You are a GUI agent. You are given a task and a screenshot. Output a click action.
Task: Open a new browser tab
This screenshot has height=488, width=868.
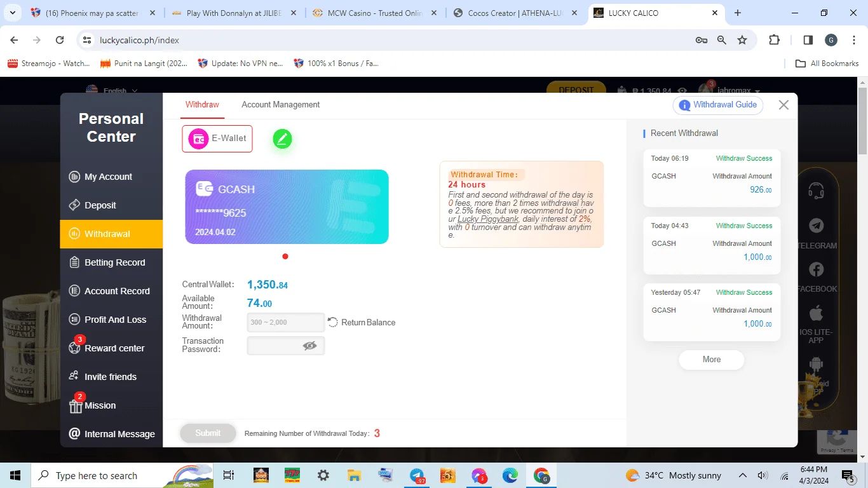737,13
